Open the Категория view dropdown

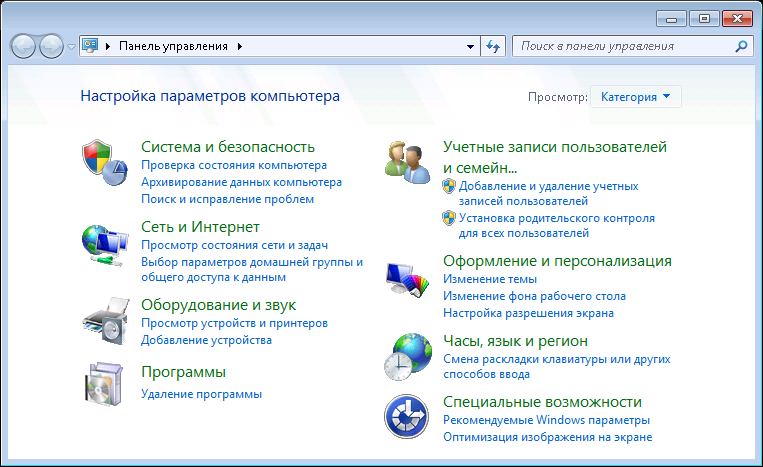636,97
